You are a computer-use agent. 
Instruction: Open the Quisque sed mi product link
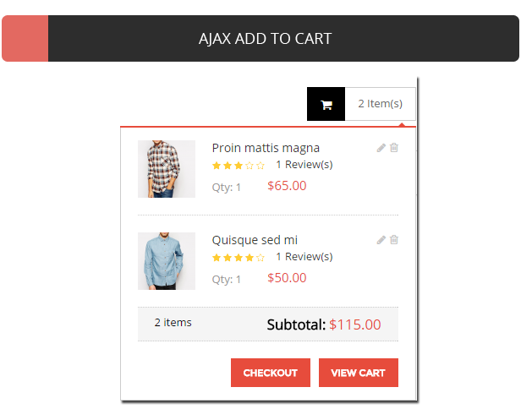(255, 240)
